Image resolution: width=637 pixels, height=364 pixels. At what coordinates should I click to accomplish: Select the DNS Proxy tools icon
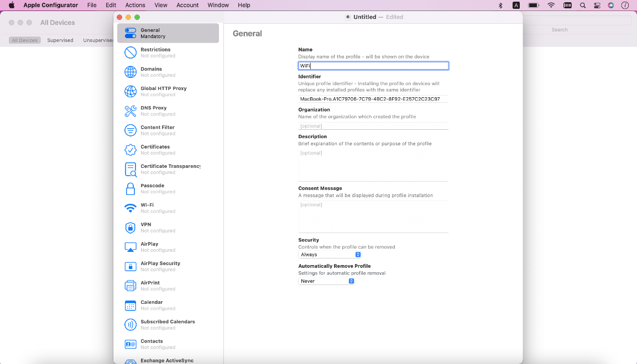point(130,111)
